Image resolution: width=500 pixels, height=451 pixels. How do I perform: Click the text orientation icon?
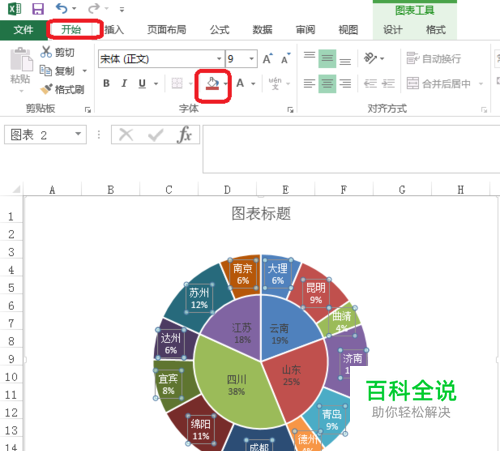click(370, 58)
